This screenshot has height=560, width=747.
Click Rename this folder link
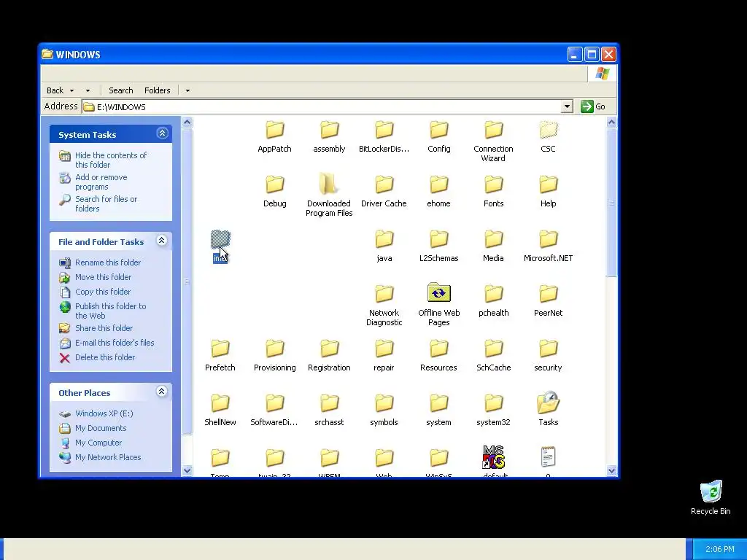point(108,262)
